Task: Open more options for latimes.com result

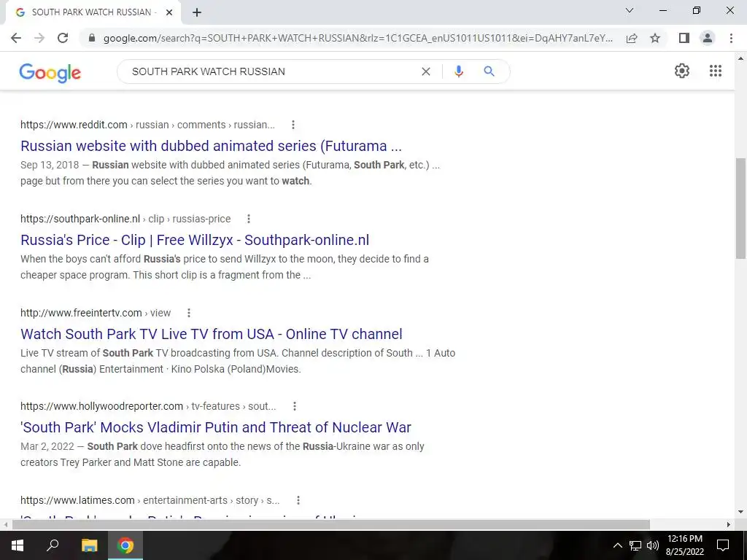Action: pyautogui.click(x=298, y=500)
